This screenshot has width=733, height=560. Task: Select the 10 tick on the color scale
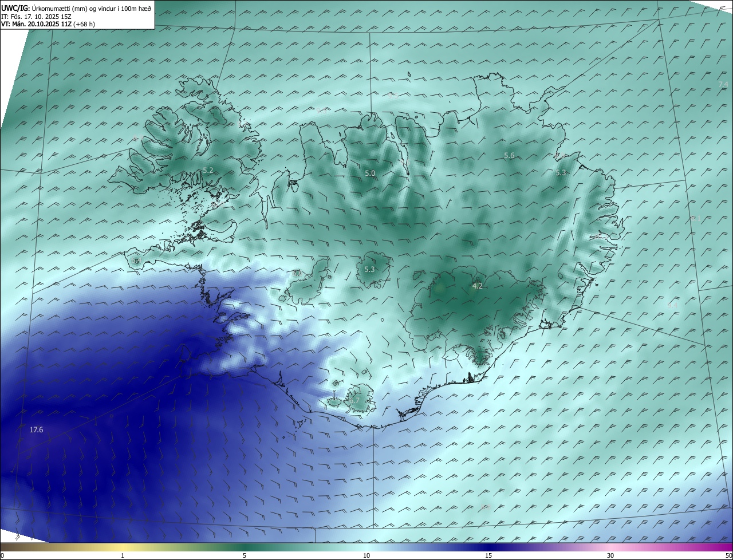(366, 555)
